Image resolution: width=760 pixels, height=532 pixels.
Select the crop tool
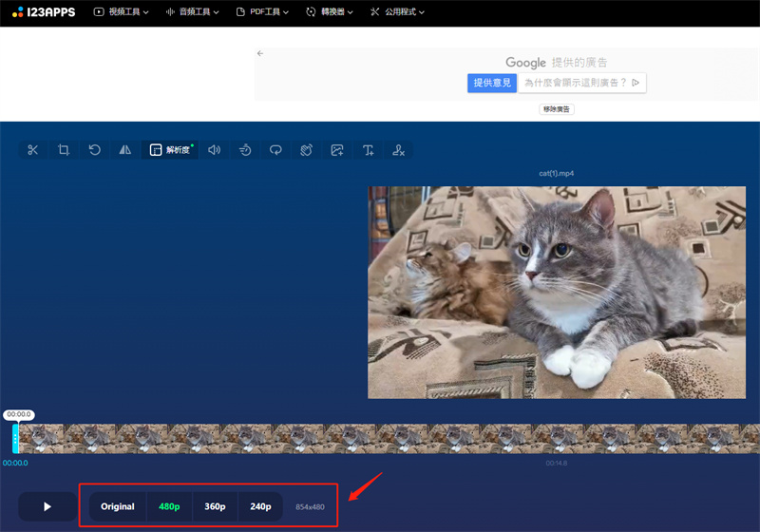point(64,150)
